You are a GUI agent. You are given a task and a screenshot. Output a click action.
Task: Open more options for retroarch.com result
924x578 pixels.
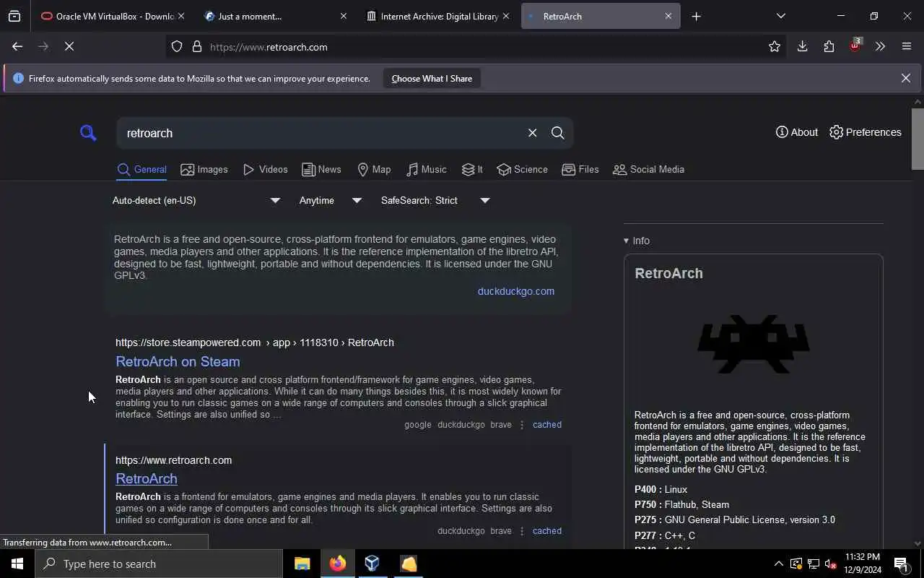coord(521,531)
